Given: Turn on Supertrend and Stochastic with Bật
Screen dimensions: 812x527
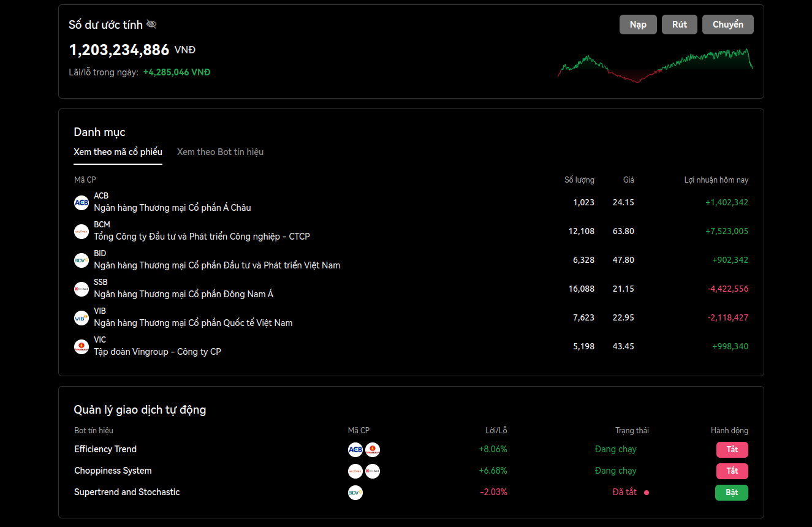Looking at the screenshot, I should click(x=732, y=493).
